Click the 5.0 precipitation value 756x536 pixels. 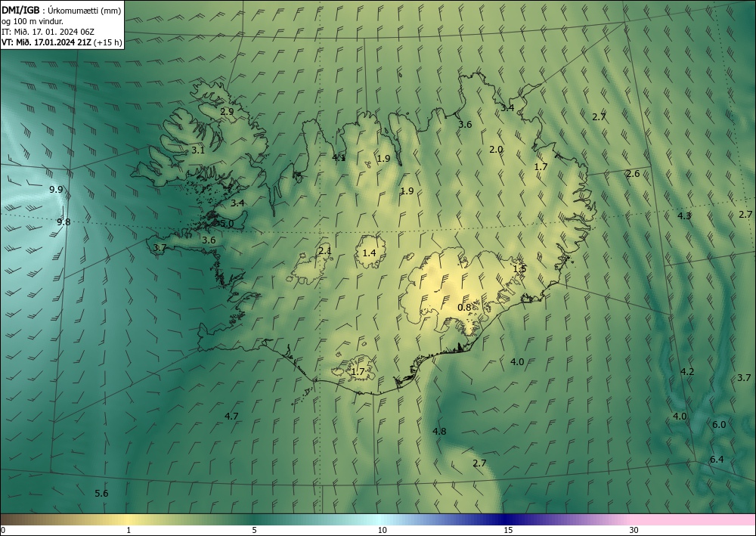point(227,224)
